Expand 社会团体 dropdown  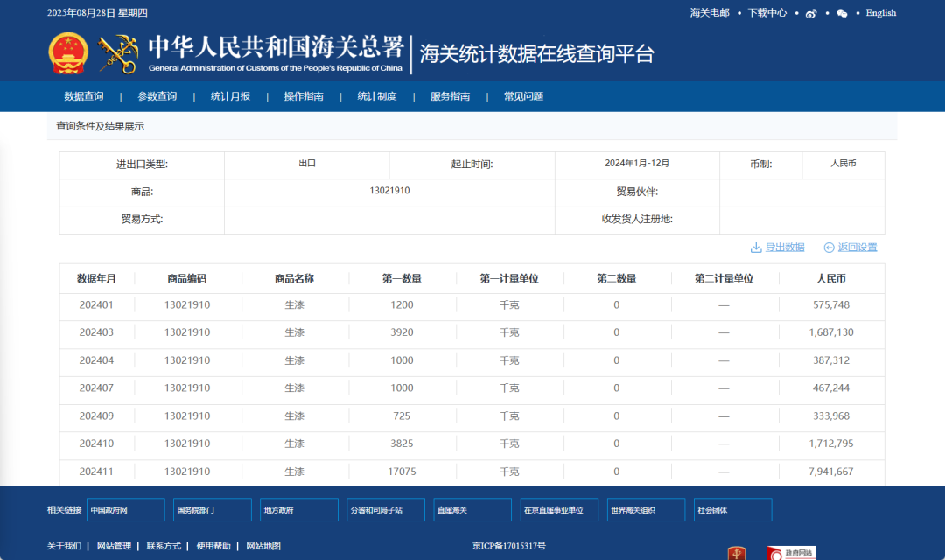tap(733, 510)
